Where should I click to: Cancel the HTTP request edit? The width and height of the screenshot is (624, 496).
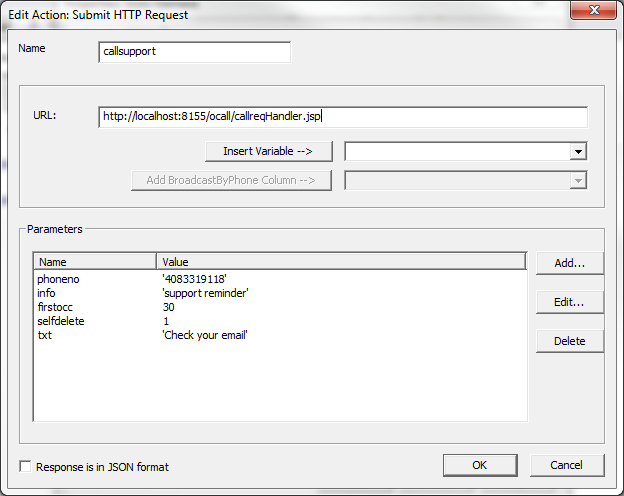click(x=566, y=465)
